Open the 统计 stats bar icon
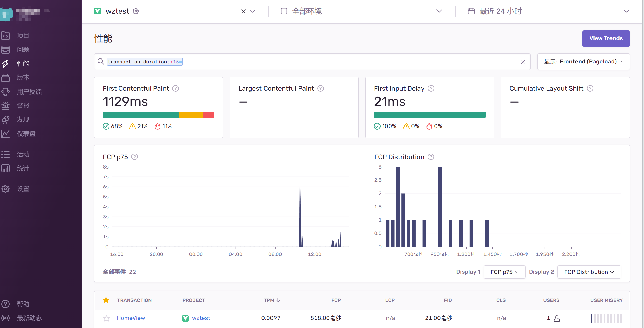644x328 pixels. 5,168
